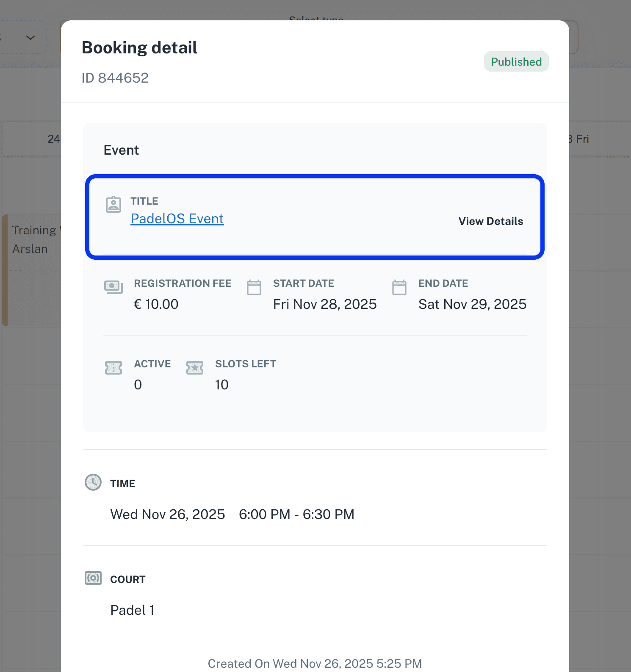Click the booking ID 844652 text

coord(115,78)
